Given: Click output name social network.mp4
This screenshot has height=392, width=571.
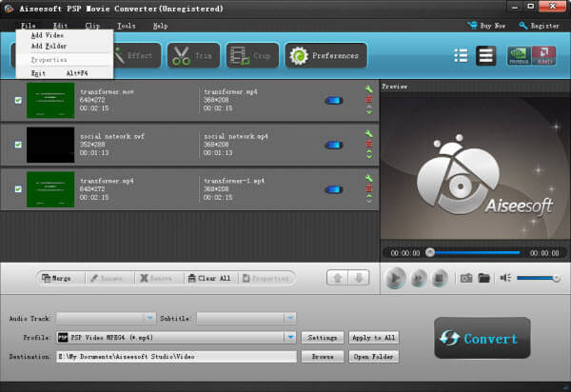Looking at the screenshot, I should [236, 136].
